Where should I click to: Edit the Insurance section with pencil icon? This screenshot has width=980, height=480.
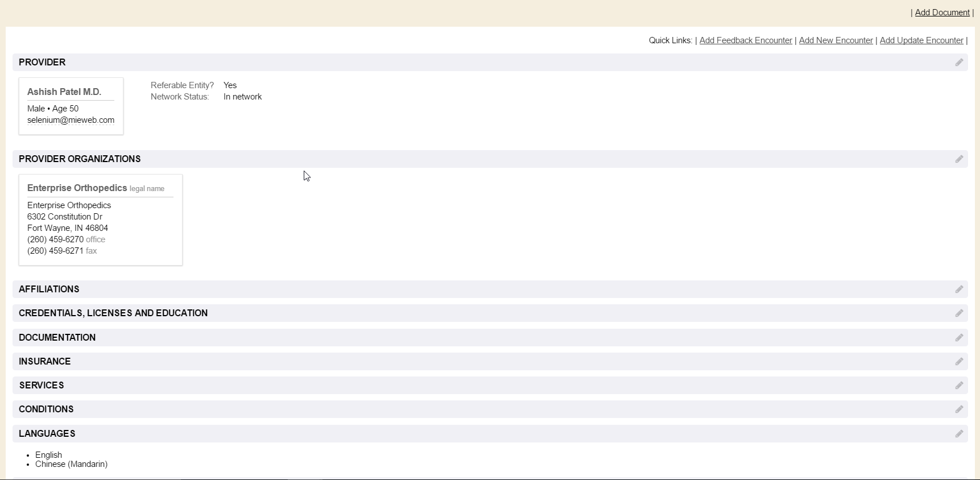(x=959, y=362)
